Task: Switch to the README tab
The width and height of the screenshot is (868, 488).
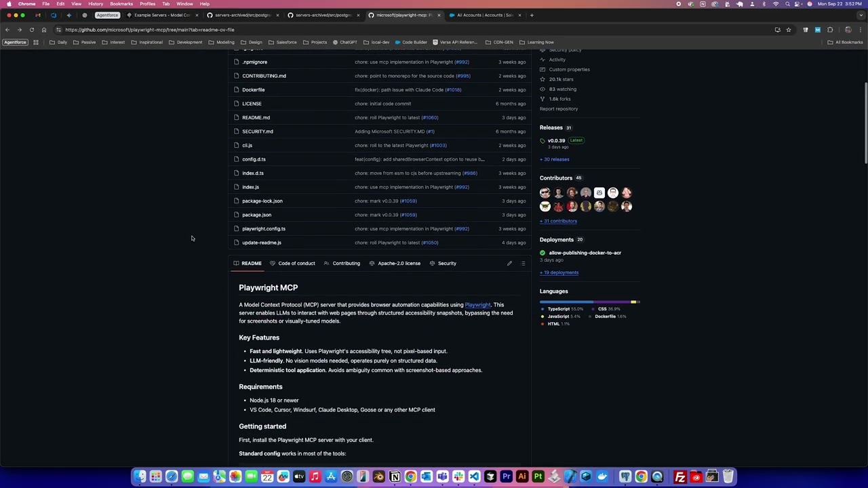Action: coord(248,263)
